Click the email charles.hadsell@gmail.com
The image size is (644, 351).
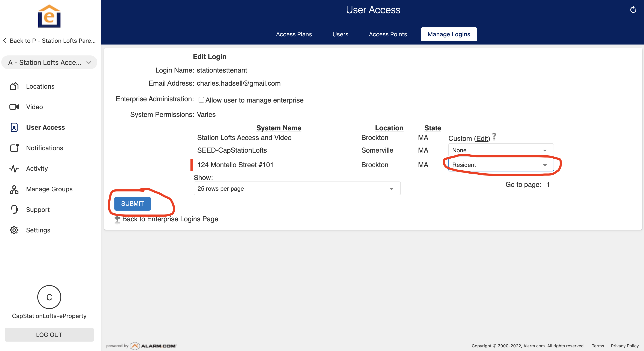238,83
